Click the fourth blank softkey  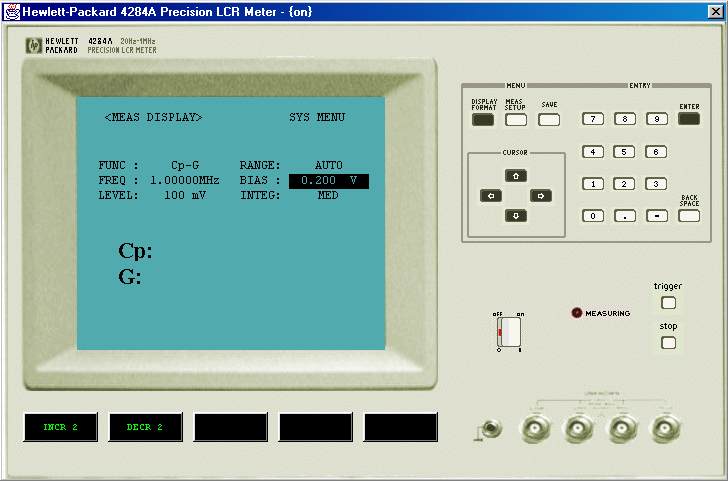click(316, 427)
